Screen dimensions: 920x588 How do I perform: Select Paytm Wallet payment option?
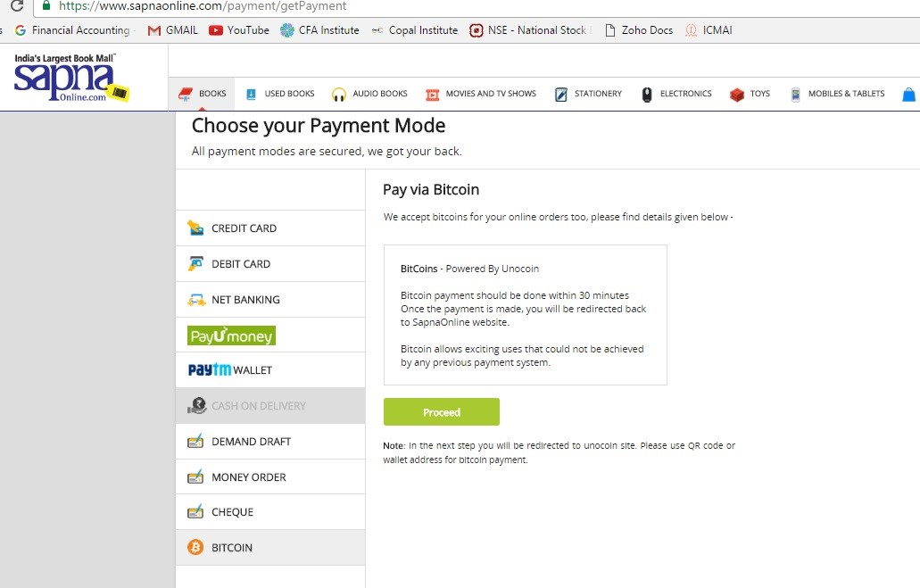pos(270,369)
